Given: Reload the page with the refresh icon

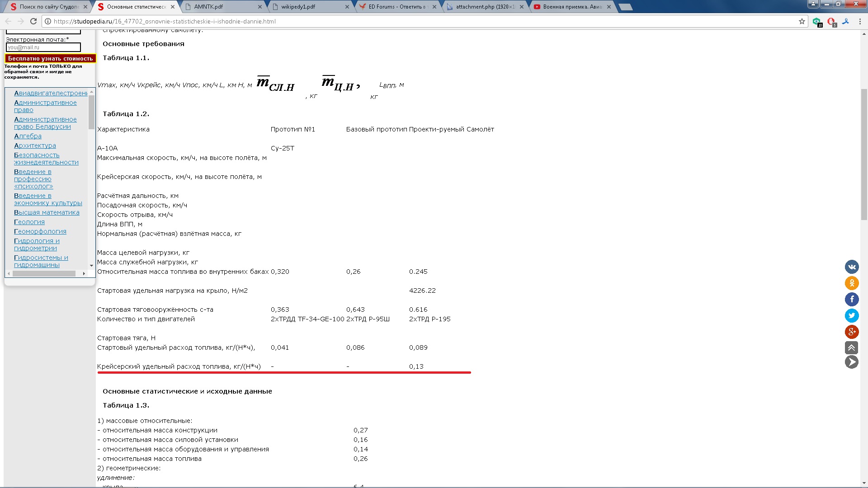Looking at the screenshot, I should [33, 21].
